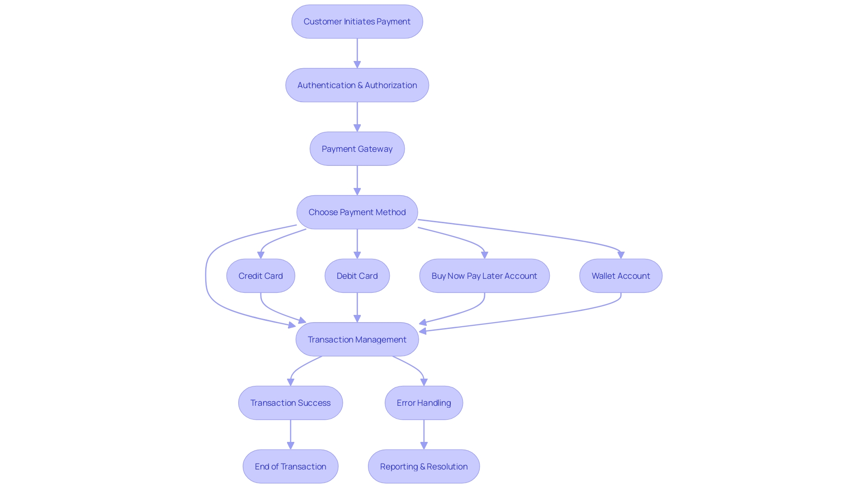Click the Customer Initiates Payment node

tap(357, 21)
